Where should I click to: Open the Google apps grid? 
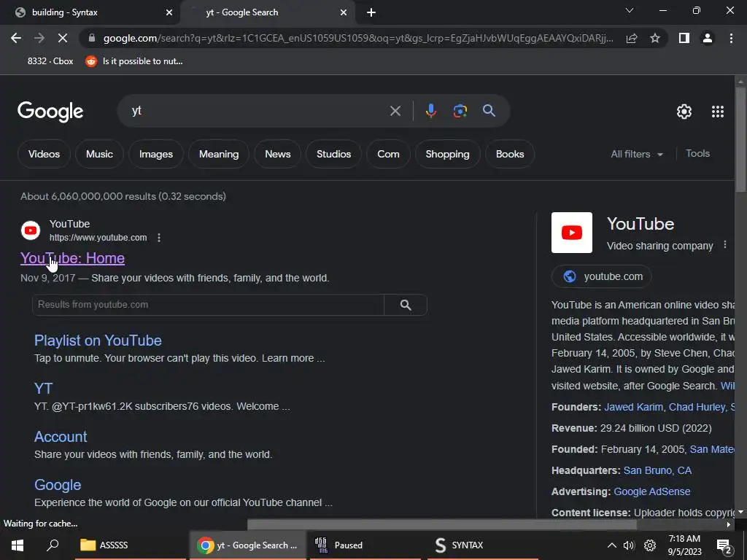718,112
